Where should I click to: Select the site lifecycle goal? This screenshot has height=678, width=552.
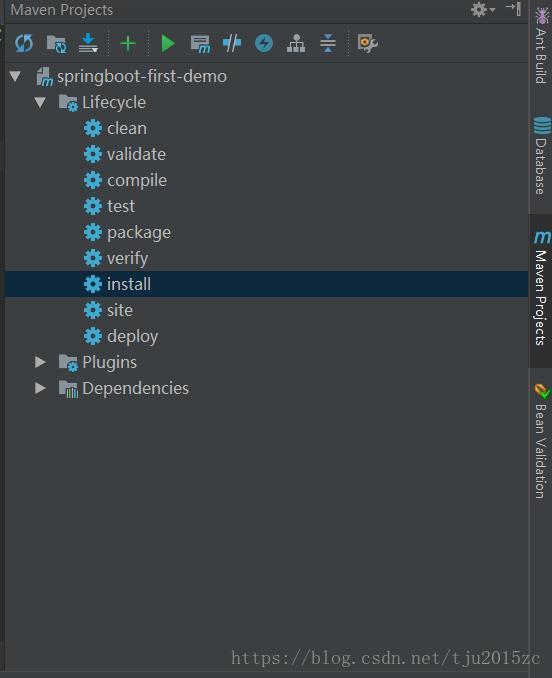click(x=120, y=310)
